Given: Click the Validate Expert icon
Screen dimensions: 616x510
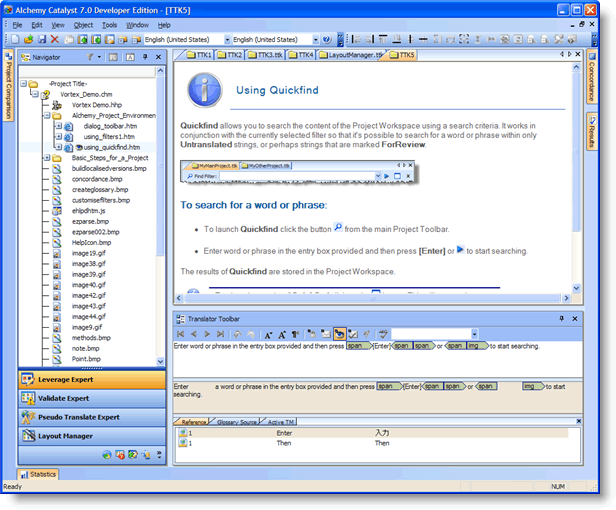Looking at the screenshot, I should tap(28, 398).
